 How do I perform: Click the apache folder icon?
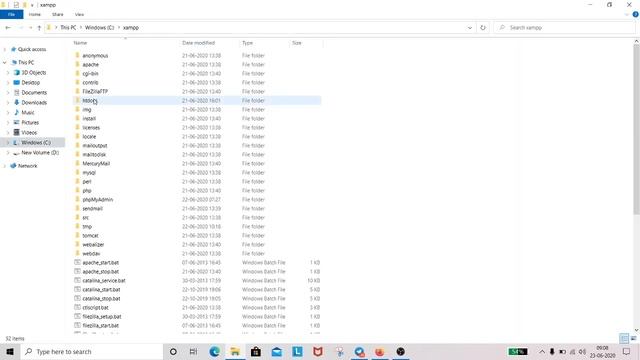77,64
